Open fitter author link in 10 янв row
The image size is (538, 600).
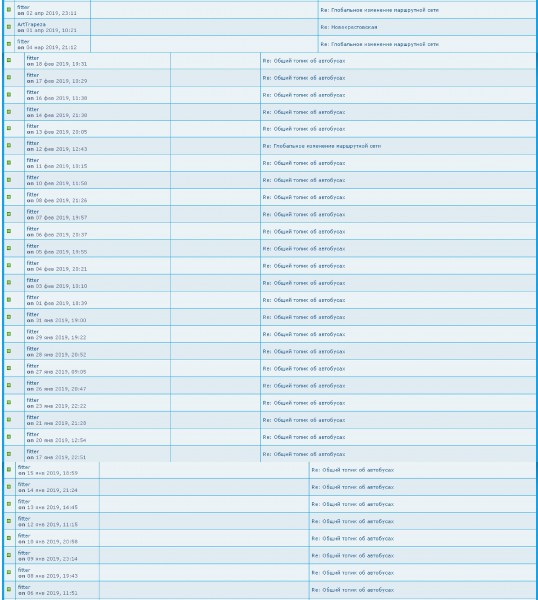click(x=24, y=536)
